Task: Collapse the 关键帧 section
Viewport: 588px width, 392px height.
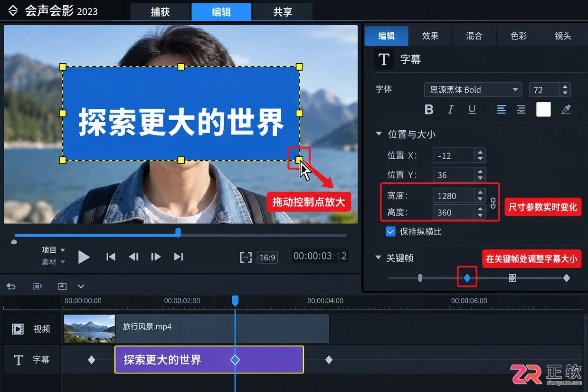Action: point(379,258)
